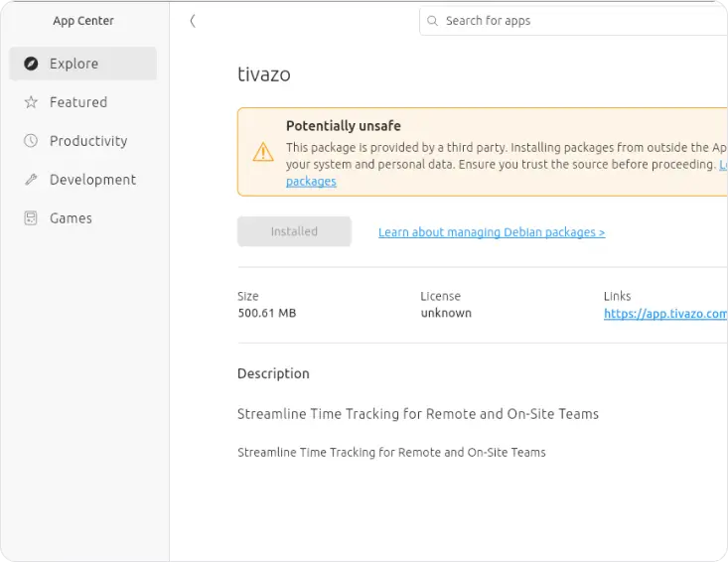Select the Productivity category
Screen dimensions: 728x562
pyautogui.click(x=82, y=141)
